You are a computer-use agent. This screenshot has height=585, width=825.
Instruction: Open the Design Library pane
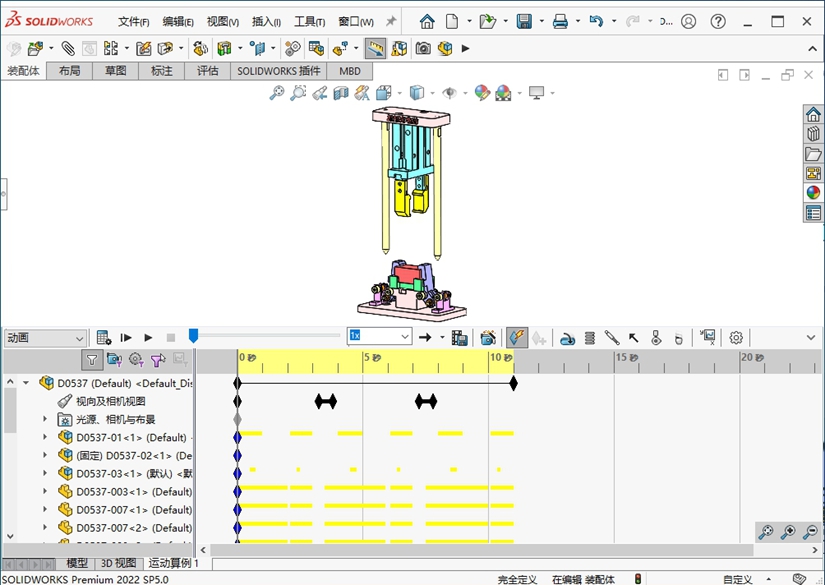813,134
